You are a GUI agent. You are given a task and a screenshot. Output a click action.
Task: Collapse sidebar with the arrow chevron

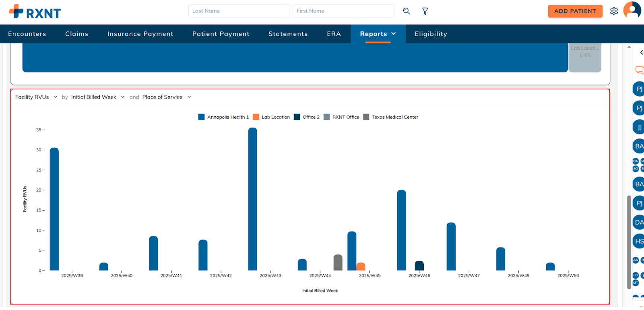(641, 52)
